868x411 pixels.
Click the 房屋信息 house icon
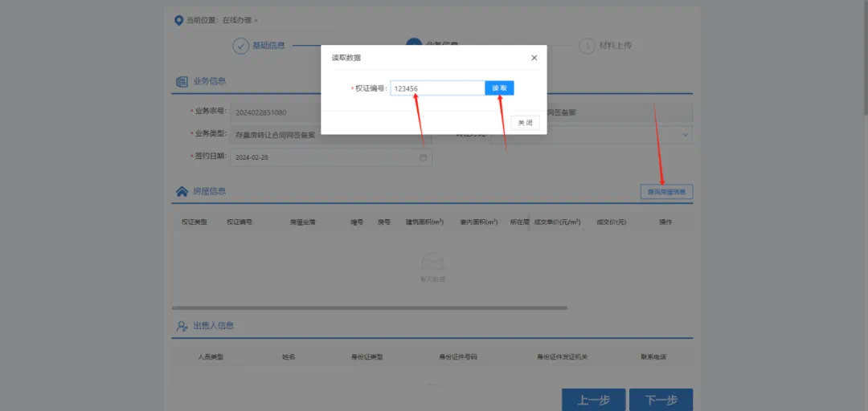coord(182,191)
